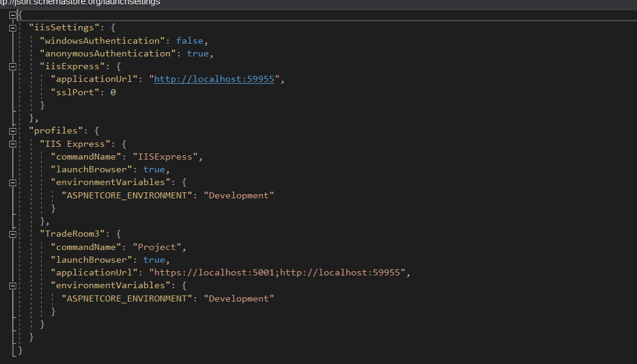The image size is (637, 364).
Task: Click the "sslPort" key
Action: pyautogui.click(x=75, y=92)
